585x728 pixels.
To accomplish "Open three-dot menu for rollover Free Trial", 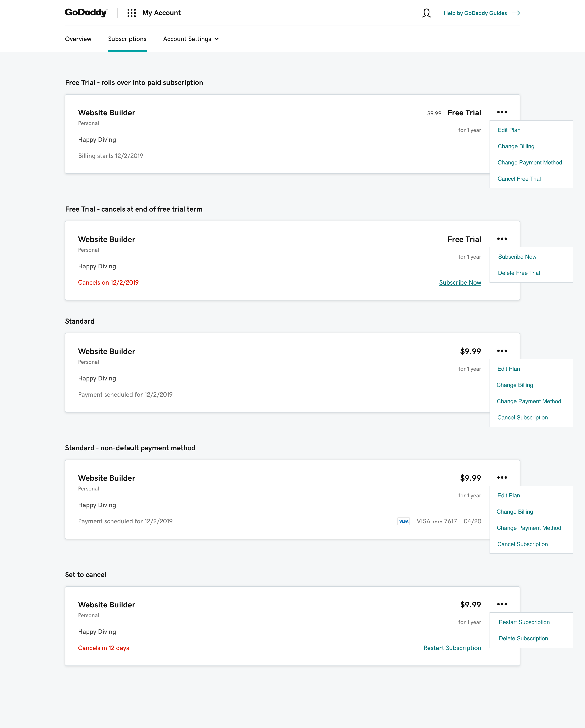I will tap(502, 112).
